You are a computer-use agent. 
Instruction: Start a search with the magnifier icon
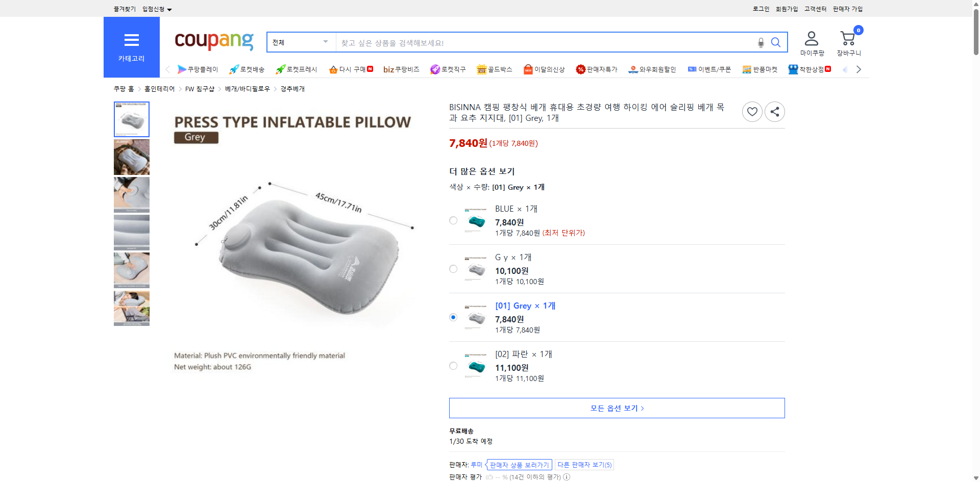coord(776,42)
